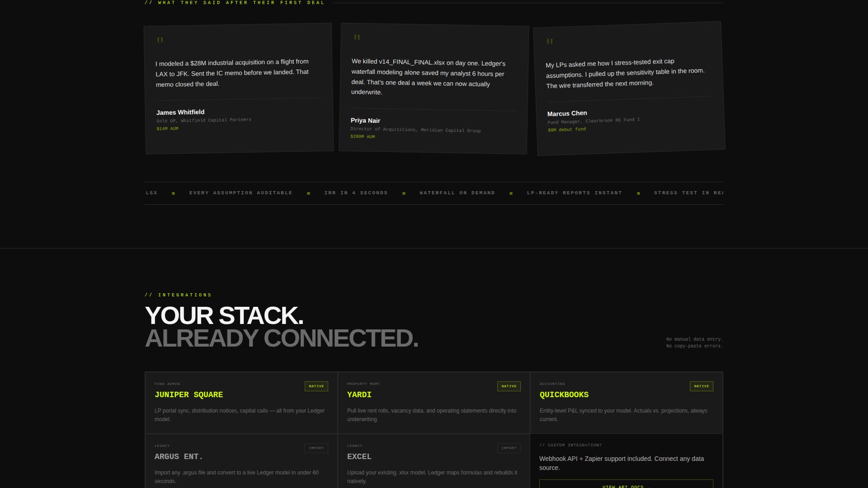Click the Webhook API + Zapier support text
The width and height of the screenshot is (868, 488).
pyautogui.click(x=622, y=463)
